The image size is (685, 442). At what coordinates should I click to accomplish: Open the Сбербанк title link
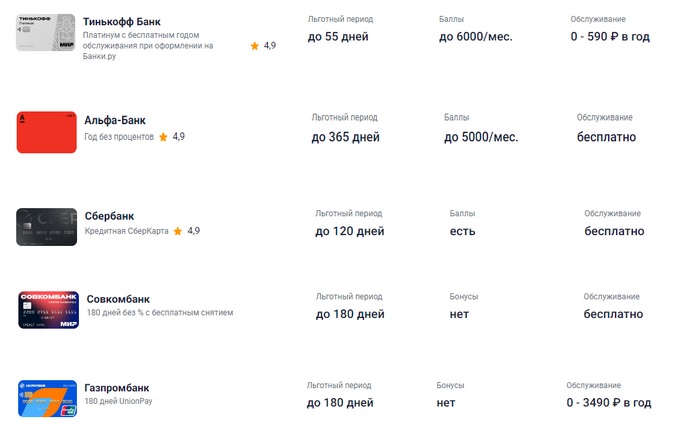110,216
